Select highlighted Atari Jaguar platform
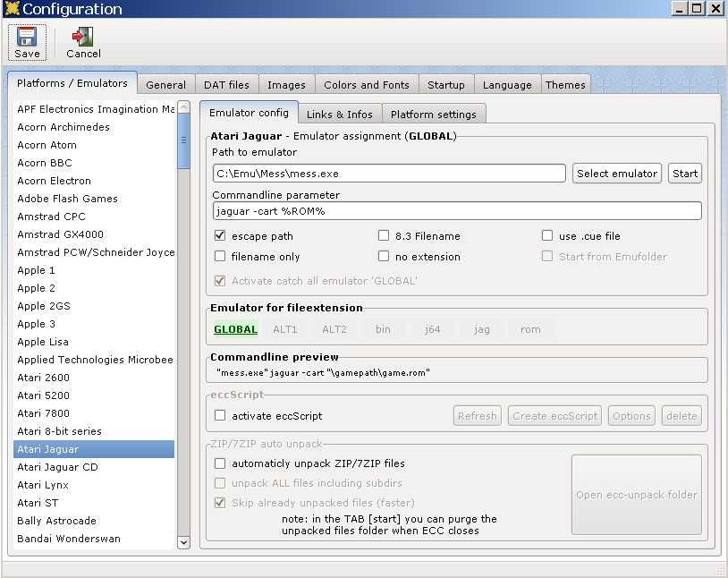 click(x=94, y=449)
